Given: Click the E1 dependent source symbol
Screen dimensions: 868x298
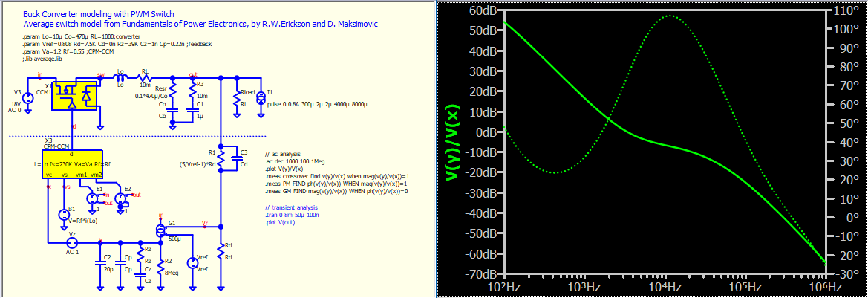Looking at the screenshot, I should tap(93, 198).
